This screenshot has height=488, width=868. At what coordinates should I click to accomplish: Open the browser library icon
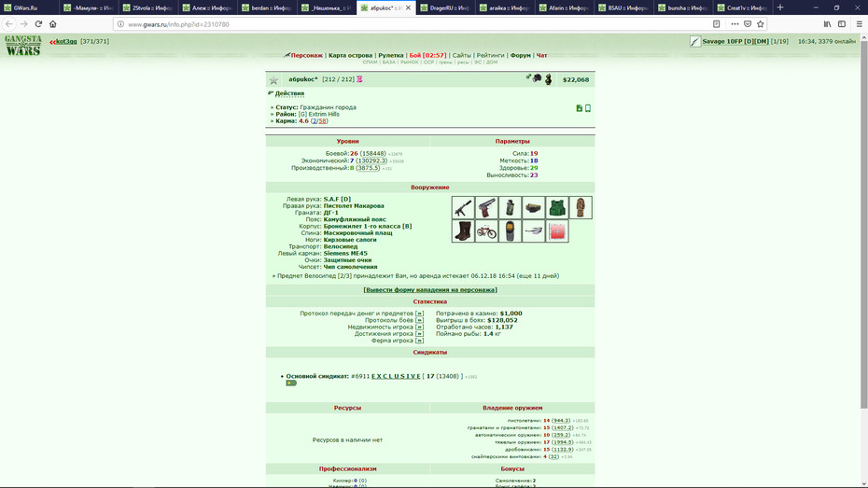click(x=827, y=23)
